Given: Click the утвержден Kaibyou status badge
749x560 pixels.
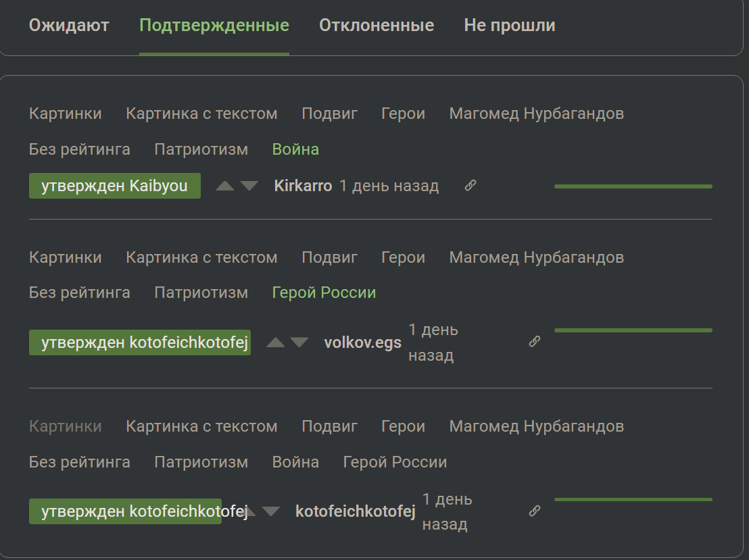Looking at the screenshot, I should click(115, 186).
